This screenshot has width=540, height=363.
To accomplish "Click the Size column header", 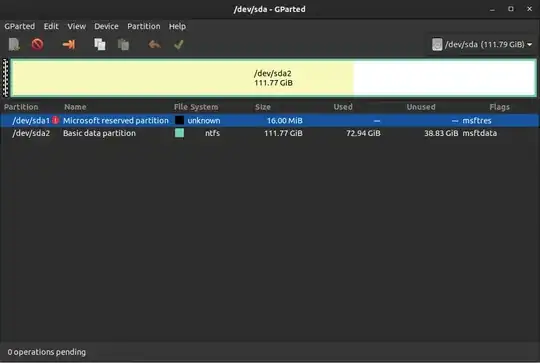I will pyautogui.click(x=263, y=107).
